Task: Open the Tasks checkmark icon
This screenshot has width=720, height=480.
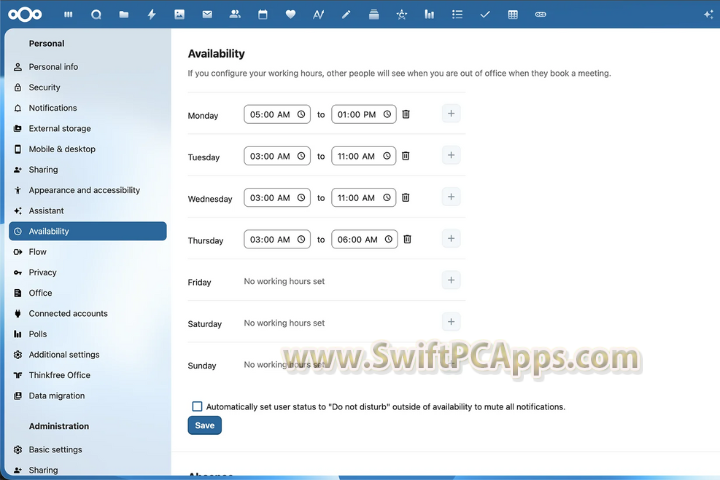Action: 485,15
